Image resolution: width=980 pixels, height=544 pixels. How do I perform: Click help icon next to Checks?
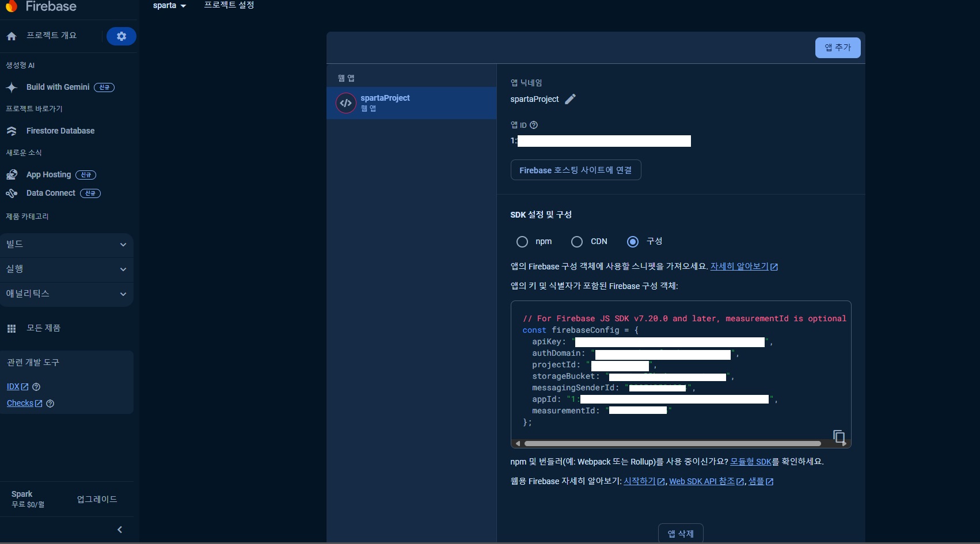pos(50,404)
